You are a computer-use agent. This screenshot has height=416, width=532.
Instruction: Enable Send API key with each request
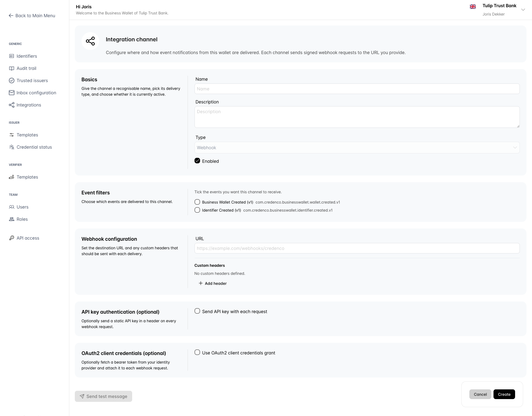(x=197, y=311)
